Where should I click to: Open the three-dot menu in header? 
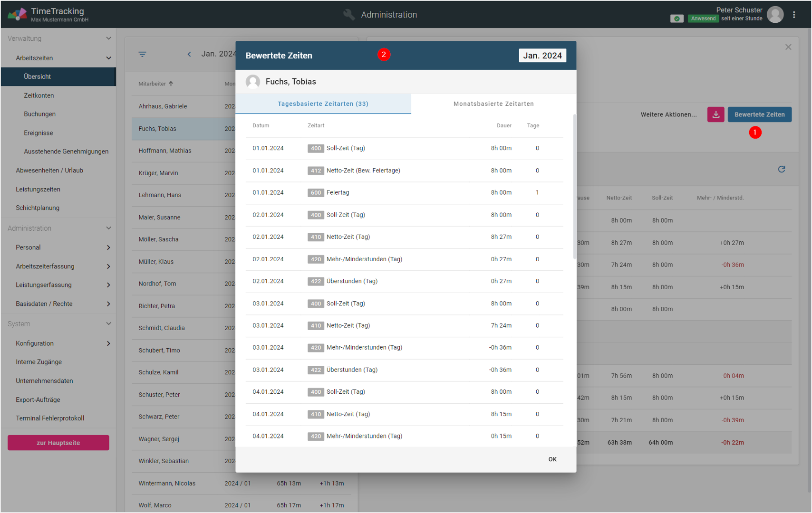coord(794,15)
